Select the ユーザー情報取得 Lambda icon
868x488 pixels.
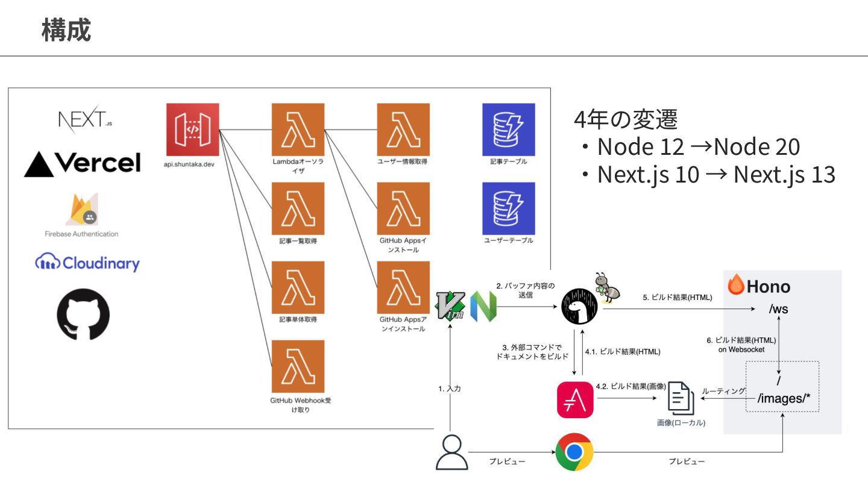coord(403,130)
